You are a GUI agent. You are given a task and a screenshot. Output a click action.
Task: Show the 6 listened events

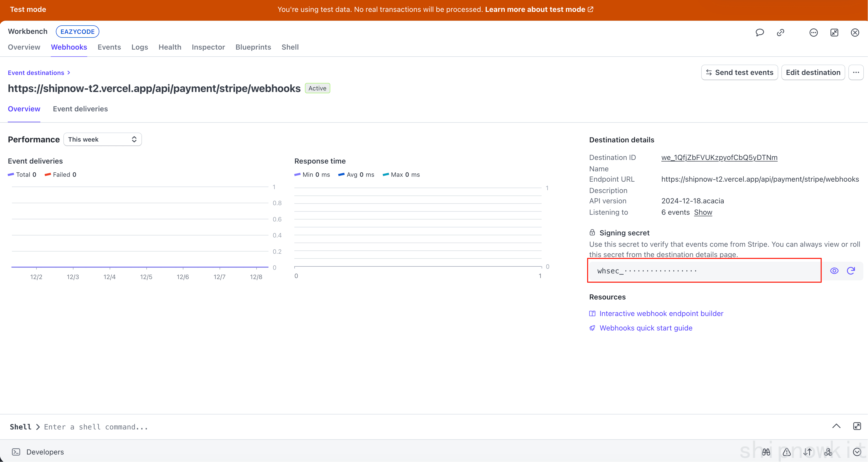(x=703, y=212)
